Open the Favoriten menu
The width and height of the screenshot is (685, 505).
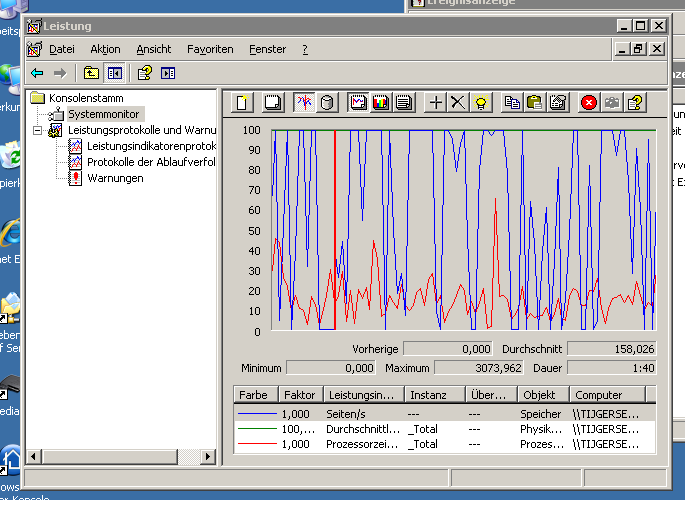pyautogui.click(x=210, y=49)
